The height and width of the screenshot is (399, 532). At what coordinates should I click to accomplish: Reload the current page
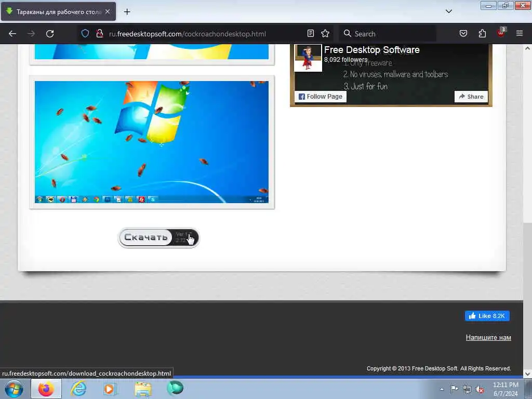tap(50, 34)
